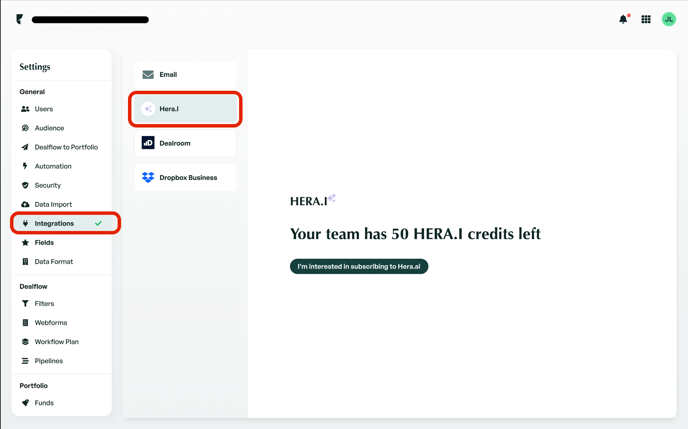Click the Users people icon

point(25,109)
